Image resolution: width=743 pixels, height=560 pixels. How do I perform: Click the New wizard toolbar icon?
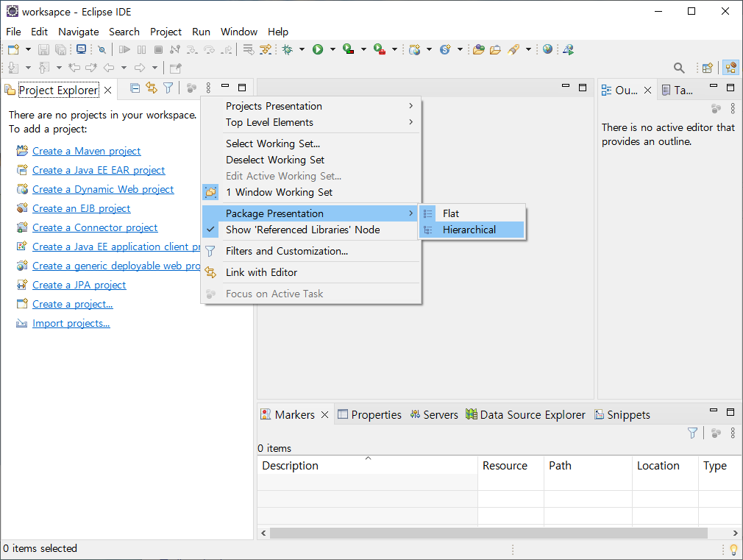(14, 49)
